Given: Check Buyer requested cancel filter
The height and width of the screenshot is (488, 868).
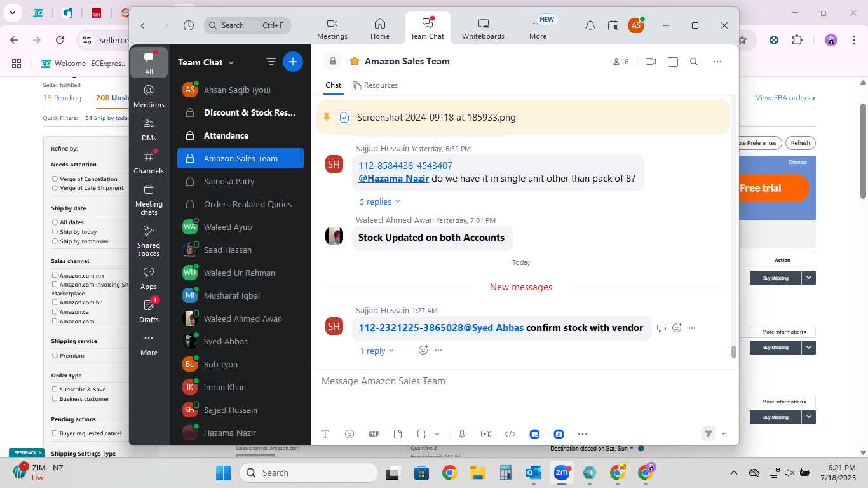Looking at the screenshot, I should tap(55, 433).
